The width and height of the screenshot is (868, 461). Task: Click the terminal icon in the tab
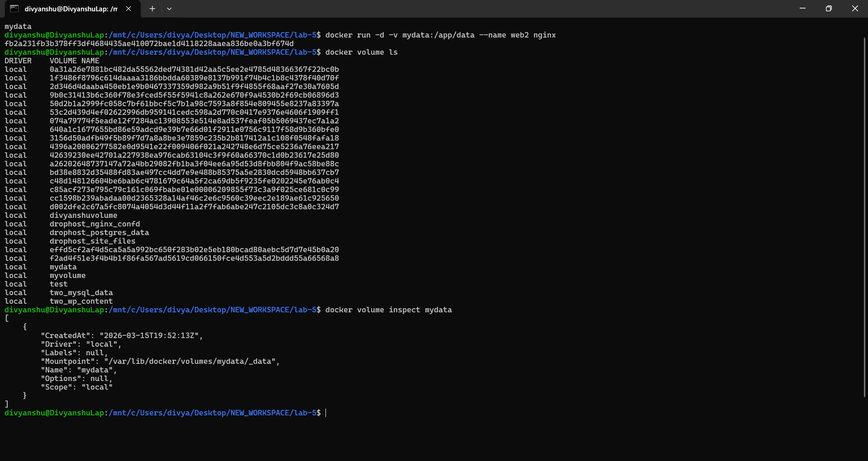14,9
